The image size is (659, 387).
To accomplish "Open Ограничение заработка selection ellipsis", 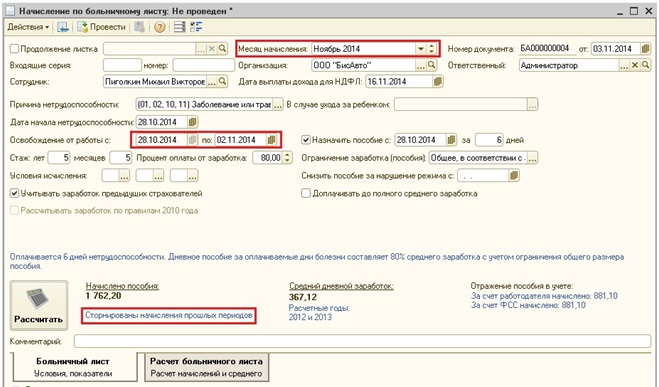I will tap(532, 158).
